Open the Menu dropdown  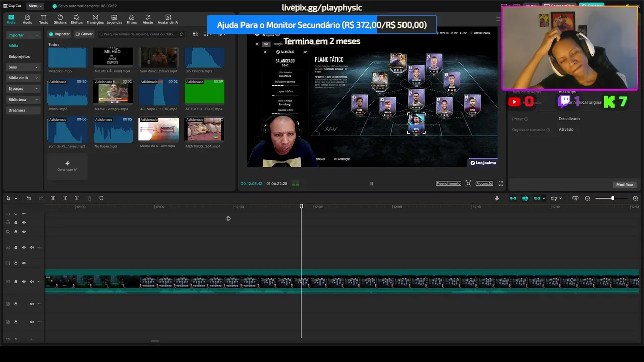(35, 6)
